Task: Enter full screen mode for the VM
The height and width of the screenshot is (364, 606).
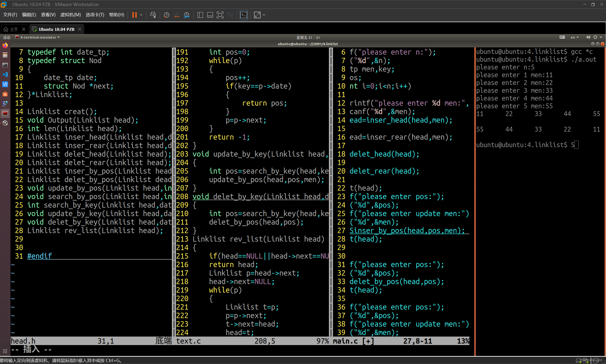Action: tap(220, 15)
